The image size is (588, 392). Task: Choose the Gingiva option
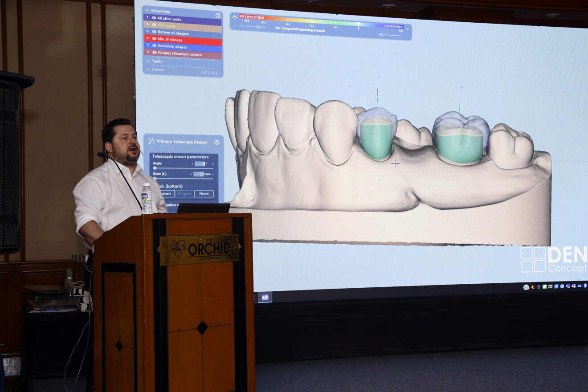tap(184, 193)
